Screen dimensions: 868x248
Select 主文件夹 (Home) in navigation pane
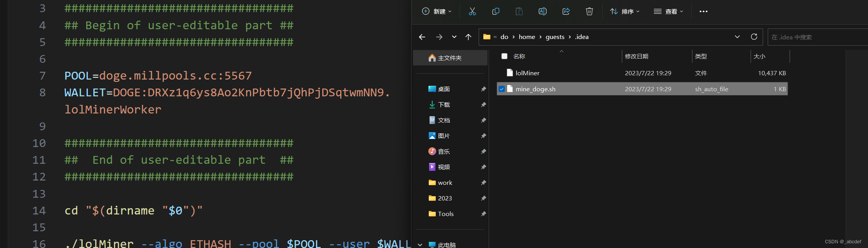(450, 58)
